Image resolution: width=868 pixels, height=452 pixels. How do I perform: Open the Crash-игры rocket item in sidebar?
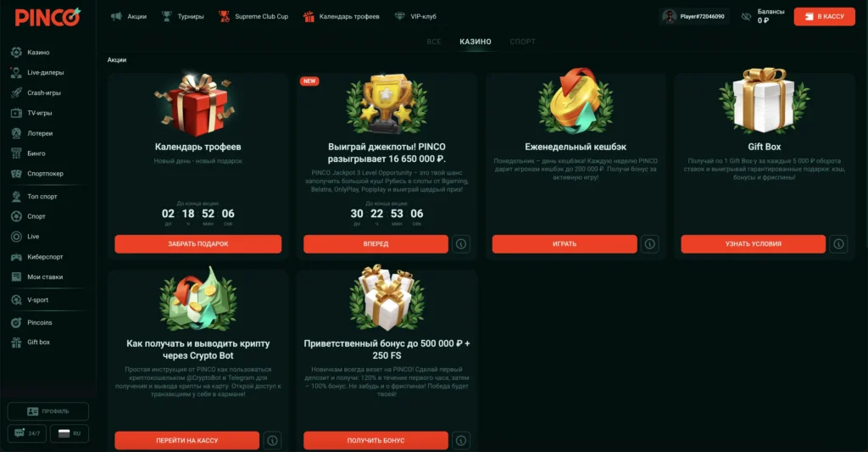click(x=36, y=92)
